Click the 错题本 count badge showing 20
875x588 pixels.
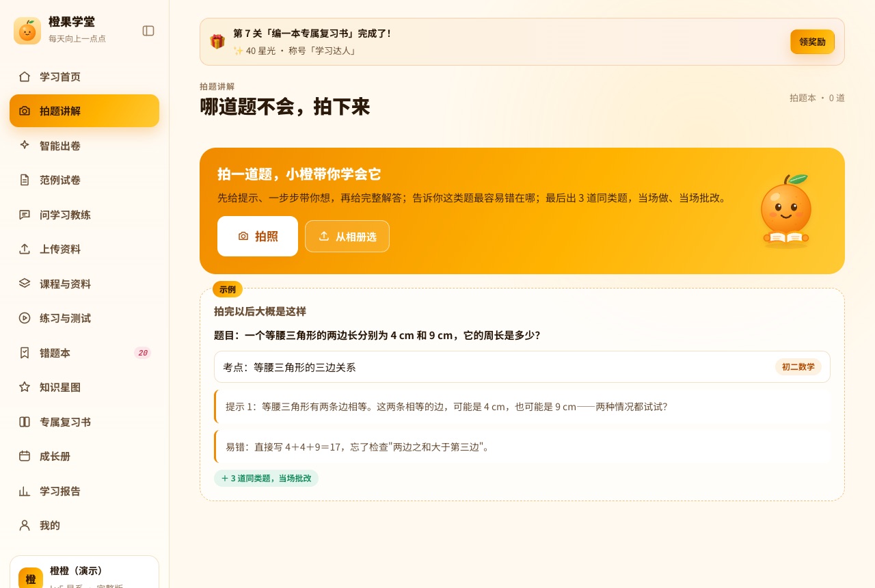pos(142,353)
